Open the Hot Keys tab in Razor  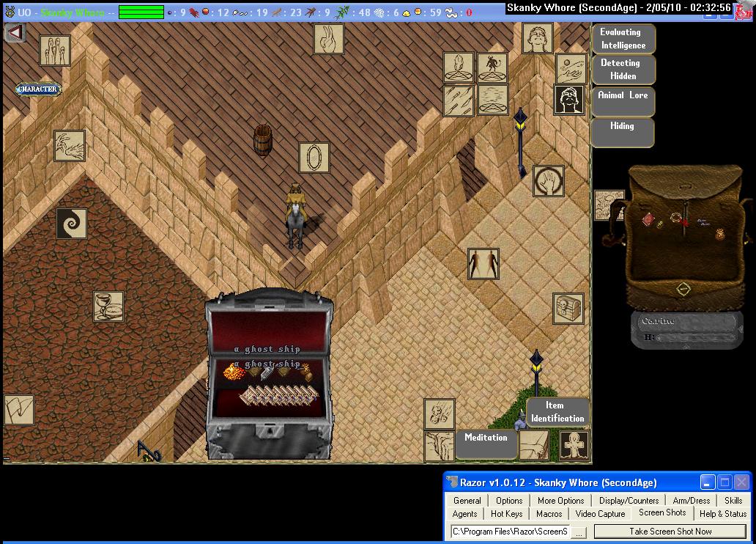point(506,514)
